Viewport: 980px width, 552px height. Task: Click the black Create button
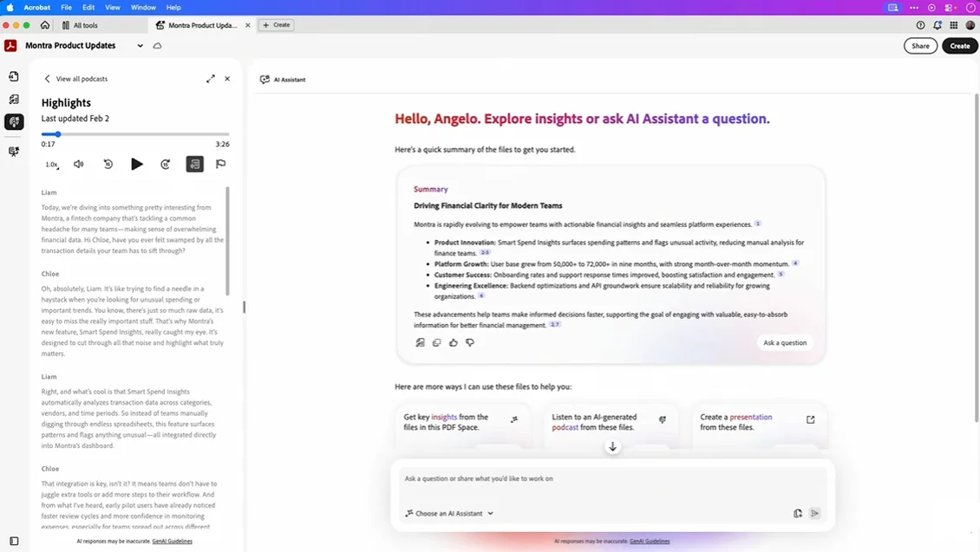coord(959,46)
